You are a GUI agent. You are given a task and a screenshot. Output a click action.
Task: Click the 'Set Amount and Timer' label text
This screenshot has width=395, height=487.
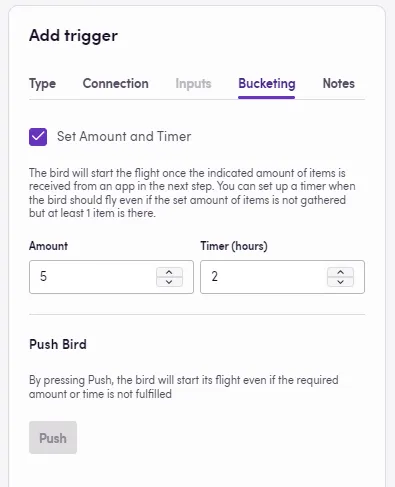124,137
